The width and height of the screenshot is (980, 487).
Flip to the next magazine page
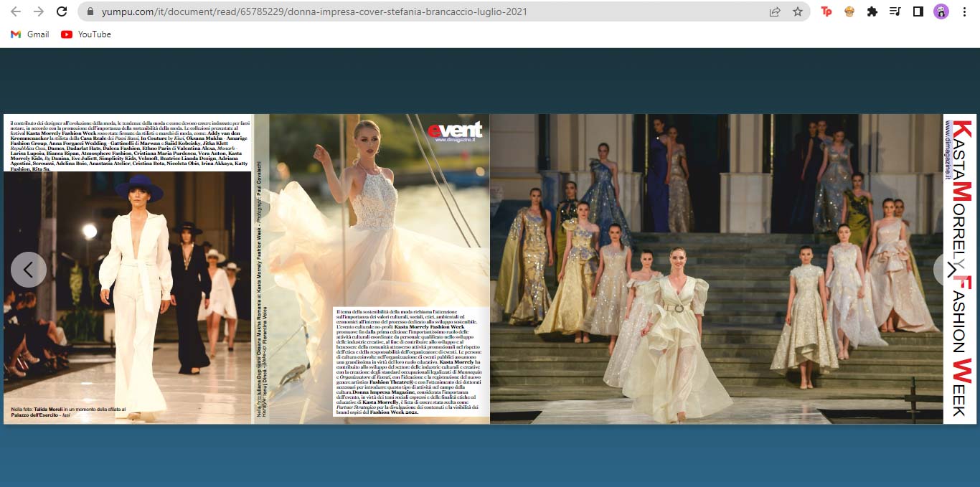point(951,270)
